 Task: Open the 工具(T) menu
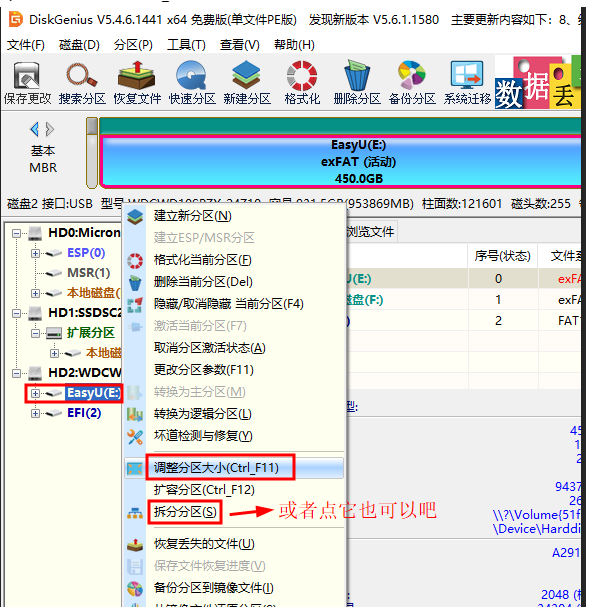[x=186, y=45]
